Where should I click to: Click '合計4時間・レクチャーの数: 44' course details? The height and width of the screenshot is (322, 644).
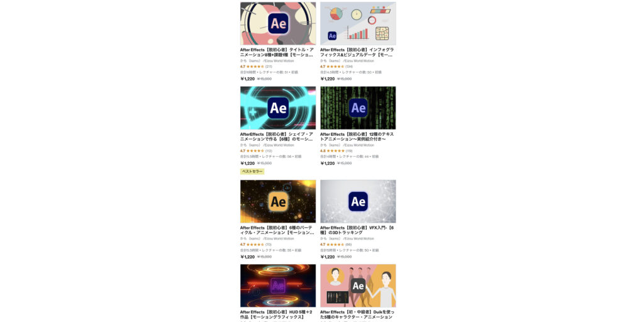point(350,157)
